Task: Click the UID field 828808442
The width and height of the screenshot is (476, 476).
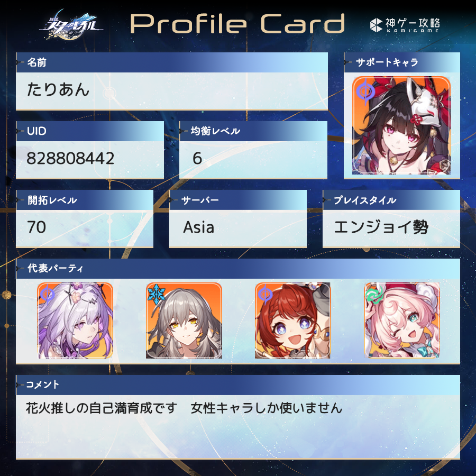Action: (x=90, y=160)
